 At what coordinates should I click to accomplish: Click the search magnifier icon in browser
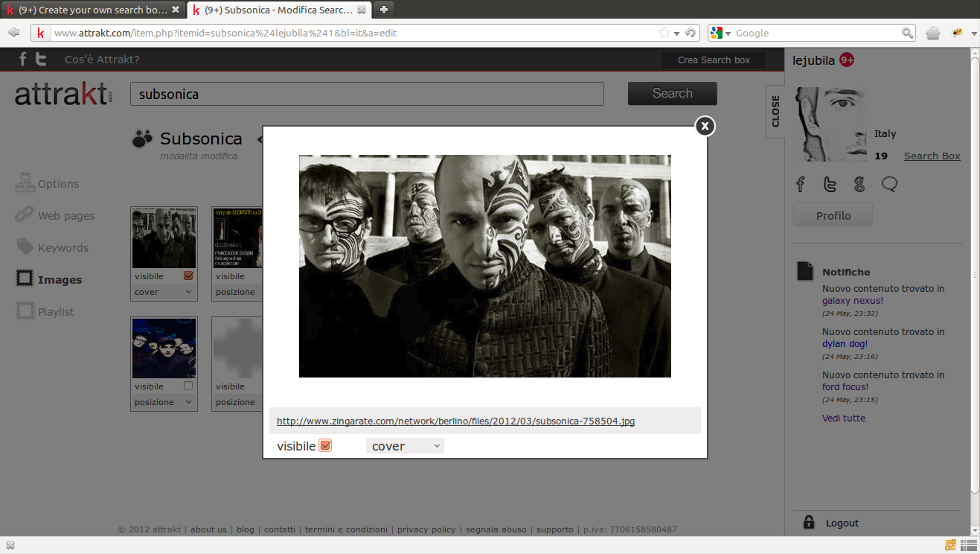(x=908, y=33)
